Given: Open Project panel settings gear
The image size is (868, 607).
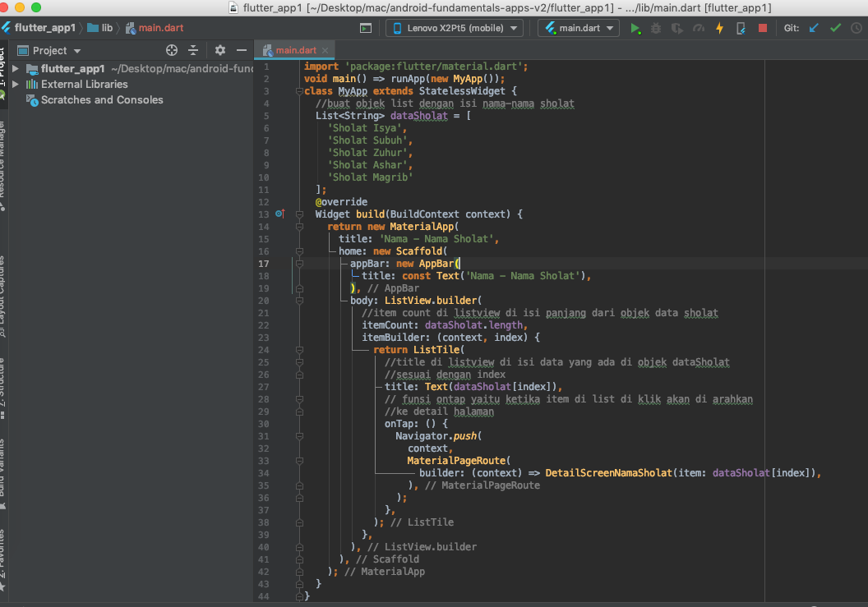Looking at the screenshot, I should coord(219,50).
